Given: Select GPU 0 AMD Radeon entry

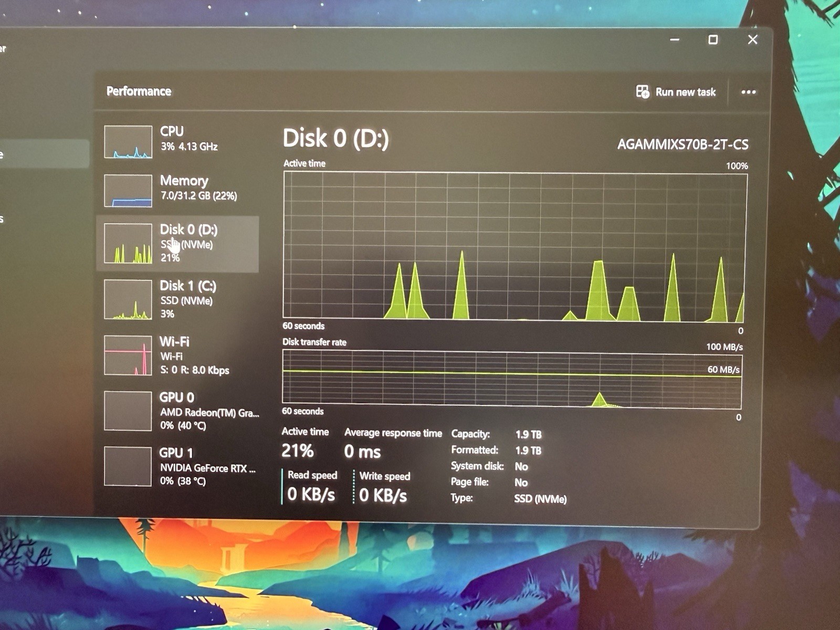Looking at the screenshot, I should tap(177, 411).
